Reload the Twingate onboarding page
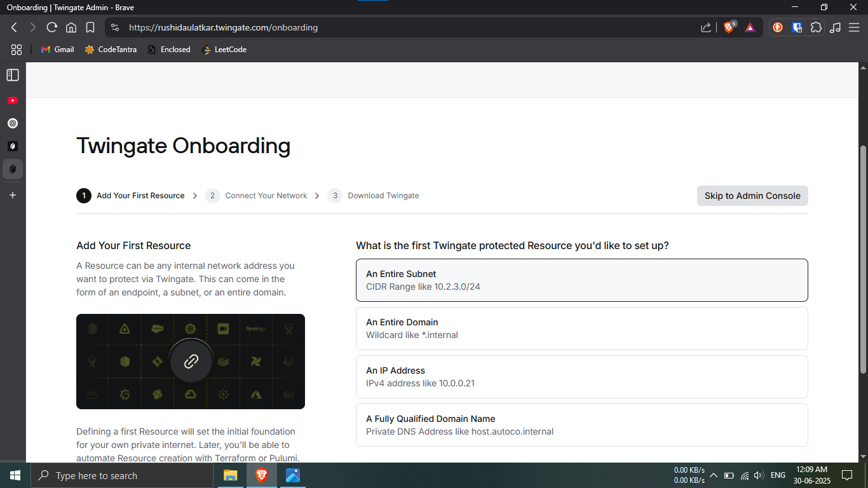 click(52, 27)
